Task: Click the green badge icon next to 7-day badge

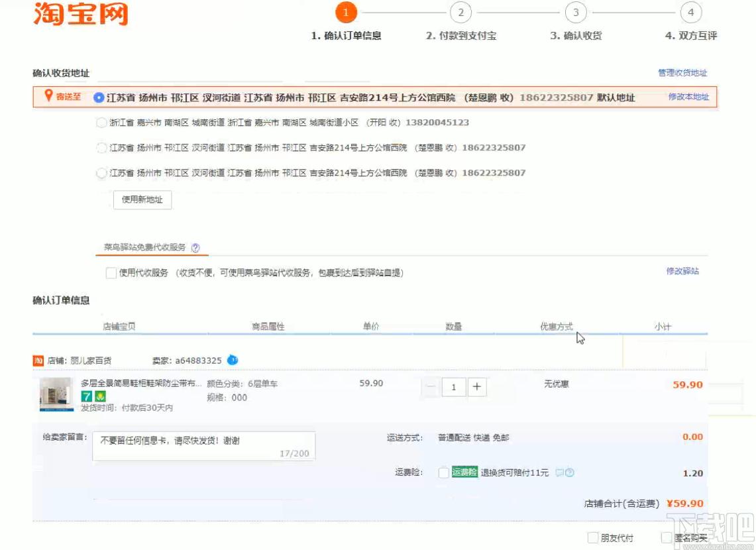Action: point(100,396)
